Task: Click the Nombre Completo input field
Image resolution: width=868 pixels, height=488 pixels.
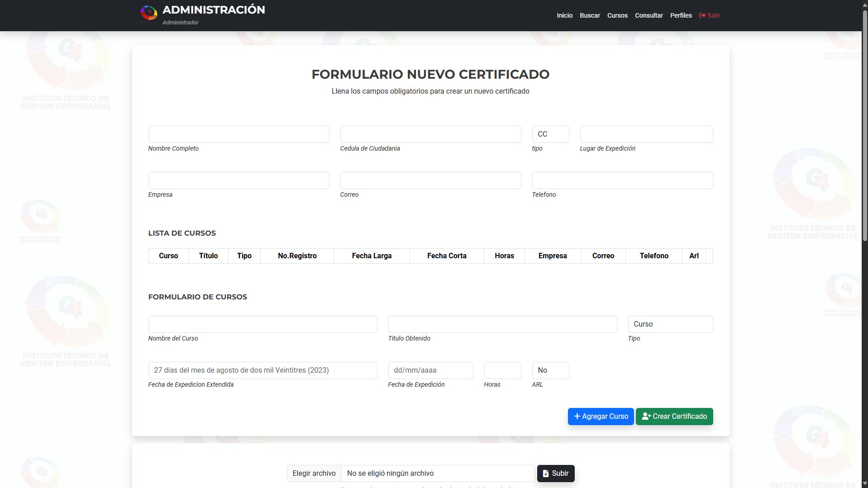Action: point(238,134)
